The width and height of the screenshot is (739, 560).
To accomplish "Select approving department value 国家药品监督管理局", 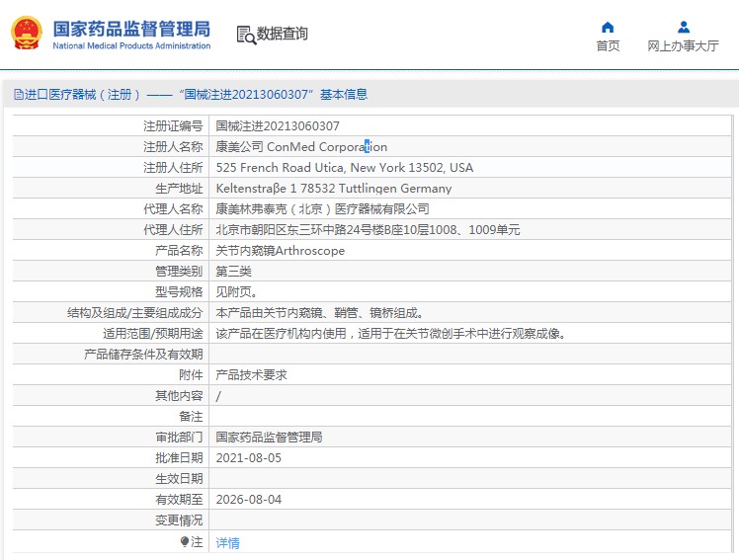I will [269, 438].
